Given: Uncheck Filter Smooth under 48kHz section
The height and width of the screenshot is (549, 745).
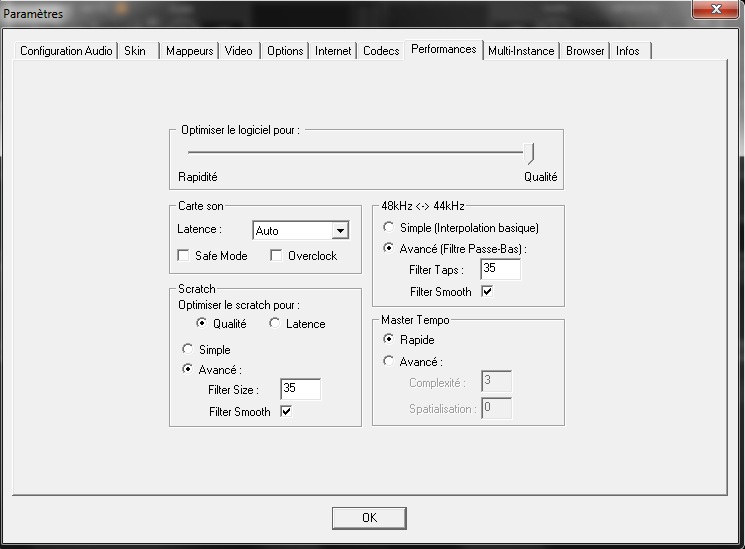Looking at the screenshot, I should 487,292.
